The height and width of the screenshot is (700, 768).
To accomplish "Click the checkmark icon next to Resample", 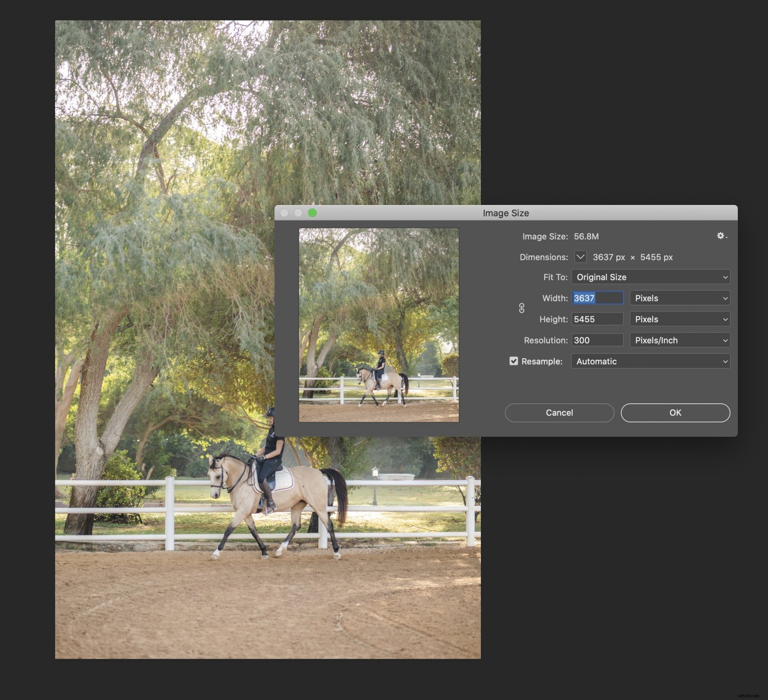I will point(514,361).
